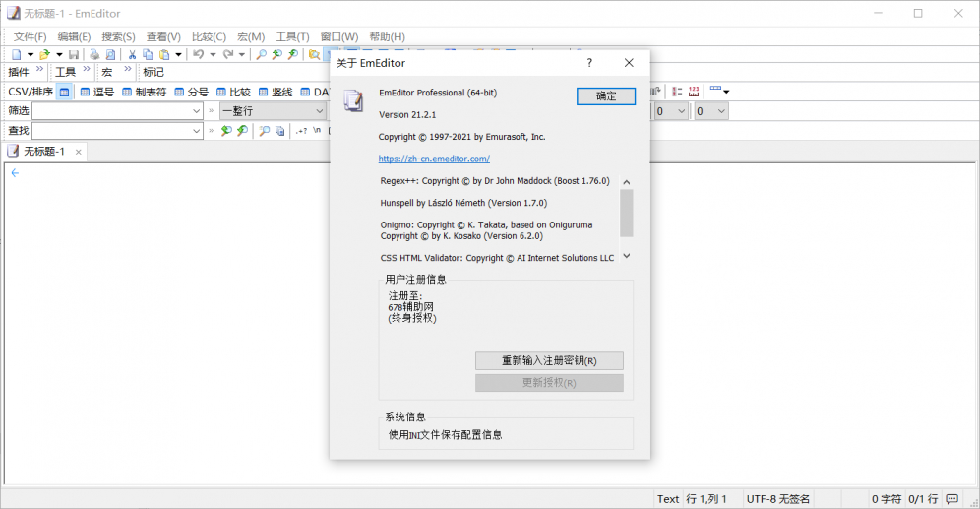Open the Redo history dropdown arrow
This screenshot has height=509, width=980.
point(242,54)
